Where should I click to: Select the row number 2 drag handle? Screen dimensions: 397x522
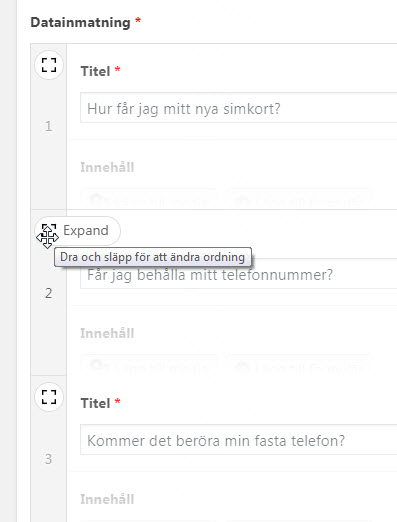tap(49, 293)
